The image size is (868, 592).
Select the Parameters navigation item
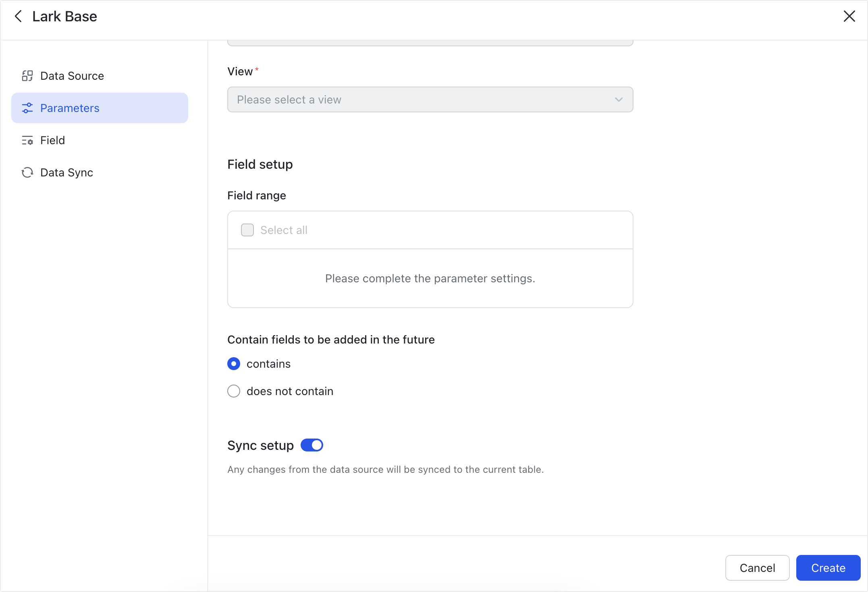(69, 108)
